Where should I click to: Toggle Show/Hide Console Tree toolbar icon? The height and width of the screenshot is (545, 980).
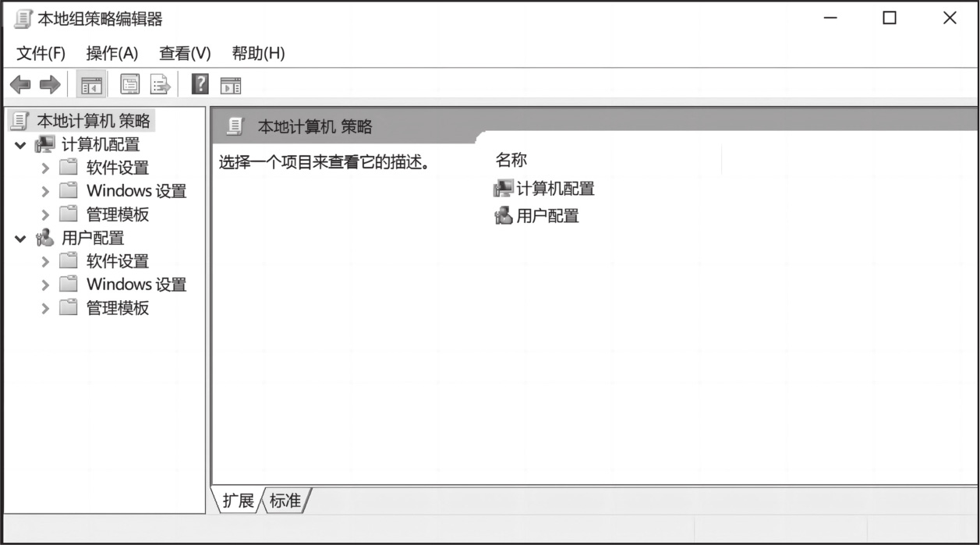click(92, 84)
